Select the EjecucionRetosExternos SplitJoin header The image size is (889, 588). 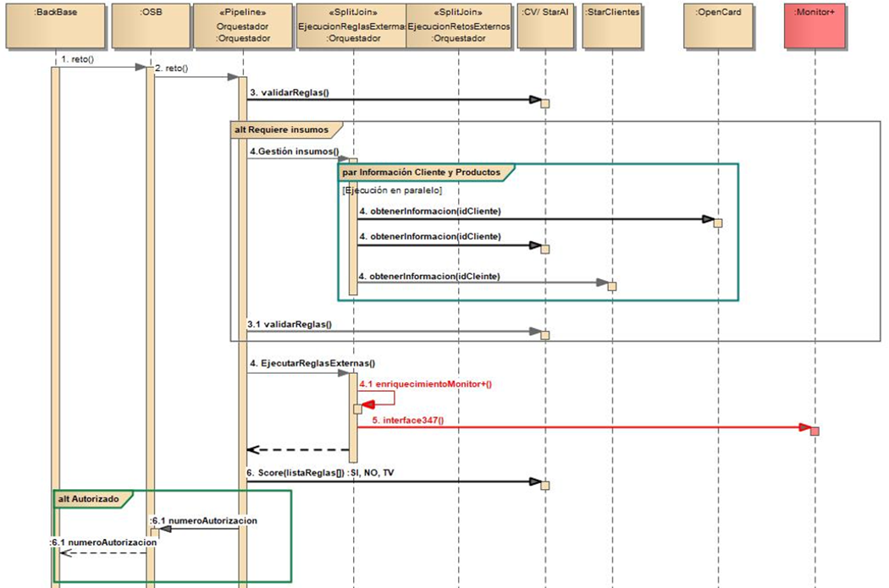point(458,25)
